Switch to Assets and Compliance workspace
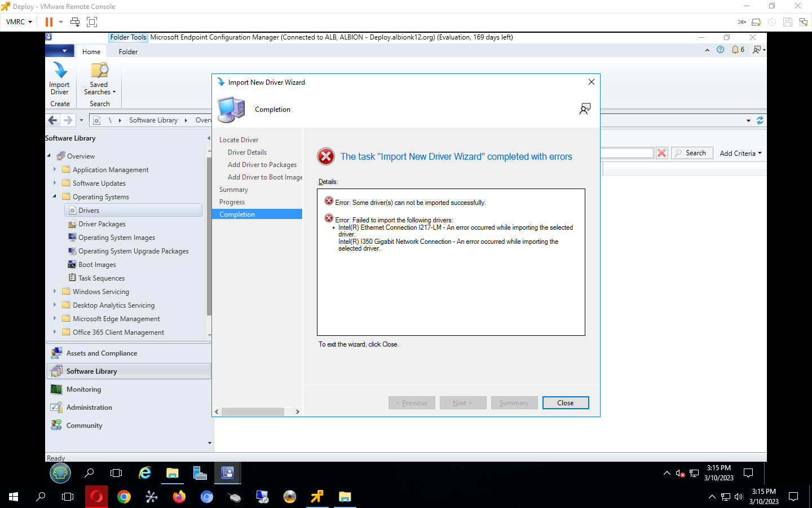The width and height of the screenshot is (812, 508). [129, 353]
